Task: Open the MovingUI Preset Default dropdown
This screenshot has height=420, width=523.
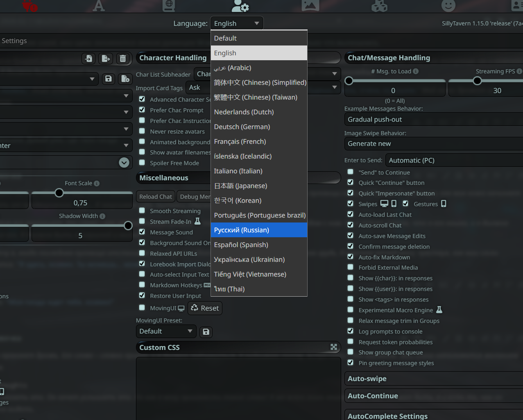Action: pyautogui.click(x=166, y=331)
